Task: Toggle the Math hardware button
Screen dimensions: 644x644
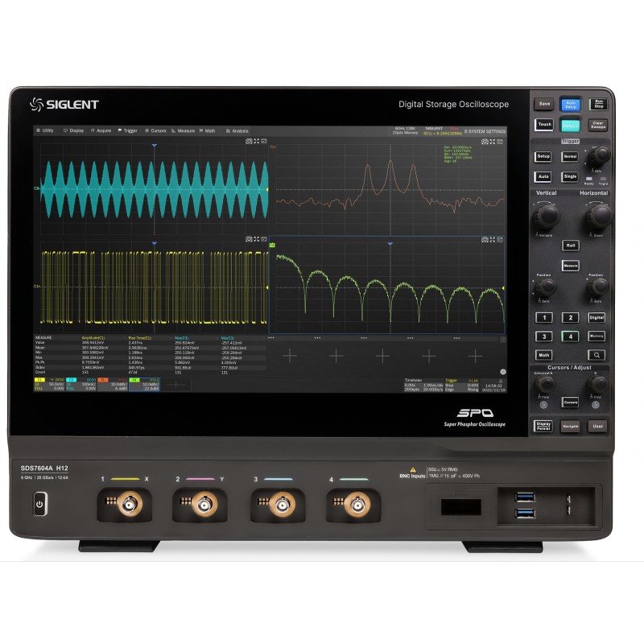Action: coord(544,355)
